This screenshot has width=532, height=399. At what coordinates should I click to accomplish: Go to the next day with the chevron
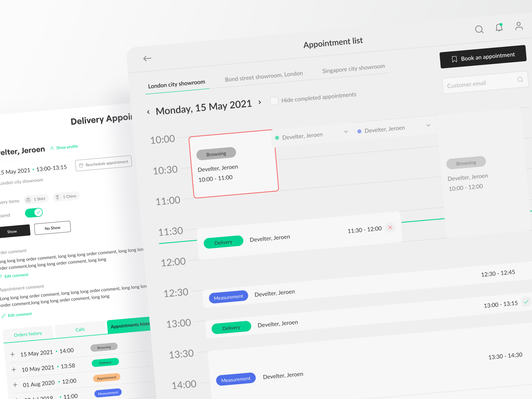[x=260, y=102]
